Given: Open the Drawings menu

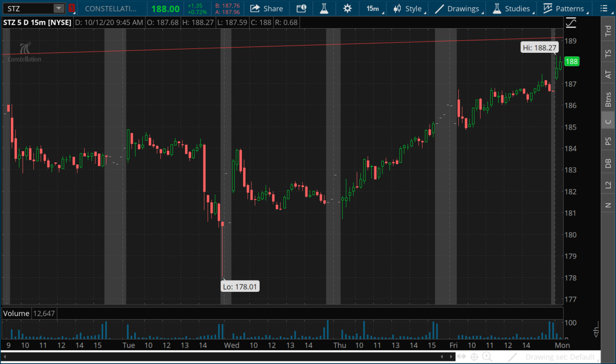Looking at the screenshot, I should 458,9.
